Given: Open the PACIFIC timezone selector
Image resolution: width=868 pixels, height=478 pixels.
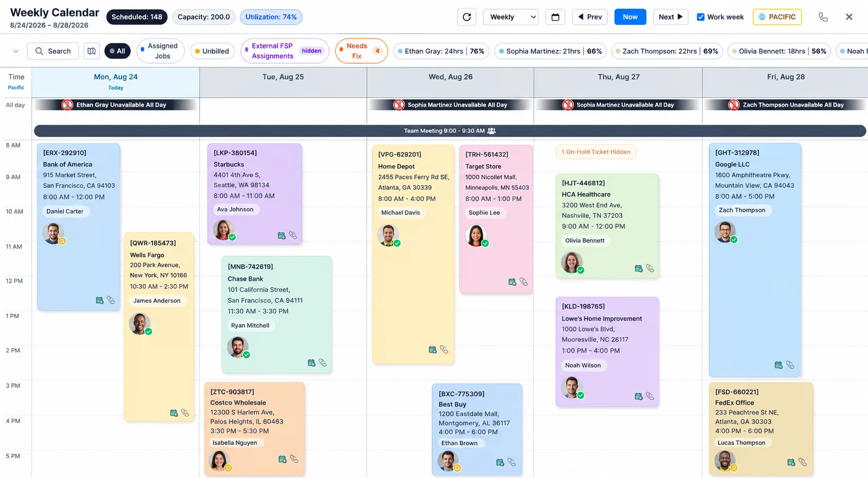Looking at the screenshot, I should (x=777, y=17).
